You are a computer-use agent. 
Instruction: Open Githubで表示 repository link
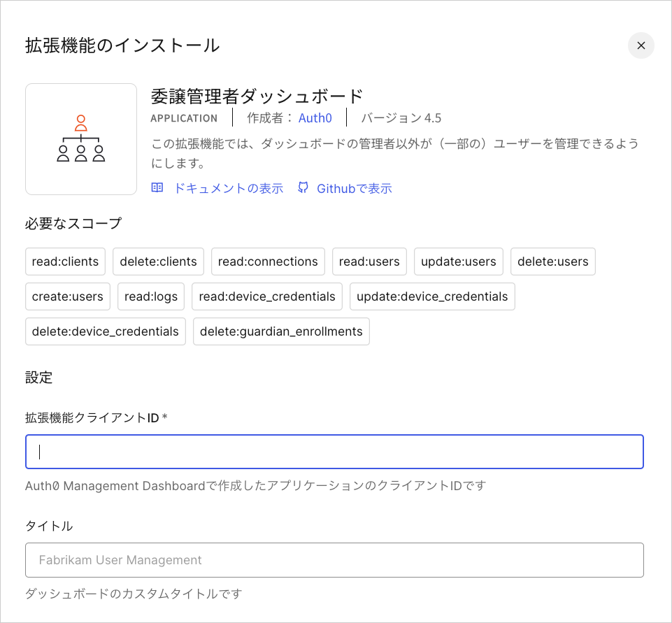point(355,187)
